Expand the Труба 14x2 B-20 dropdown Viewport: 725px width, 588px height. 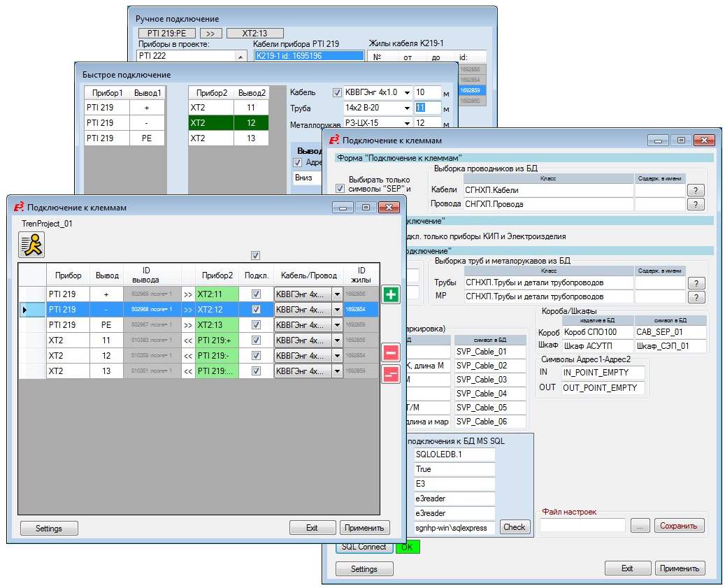[406, 108]
